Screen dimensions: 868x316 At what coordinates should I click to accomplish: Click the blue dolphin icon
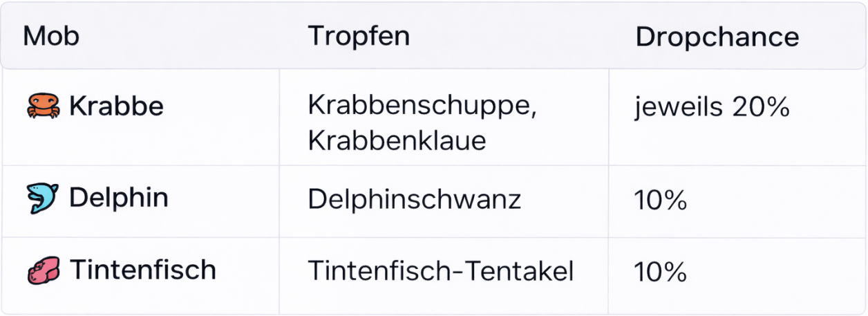(x=44, y=199)
